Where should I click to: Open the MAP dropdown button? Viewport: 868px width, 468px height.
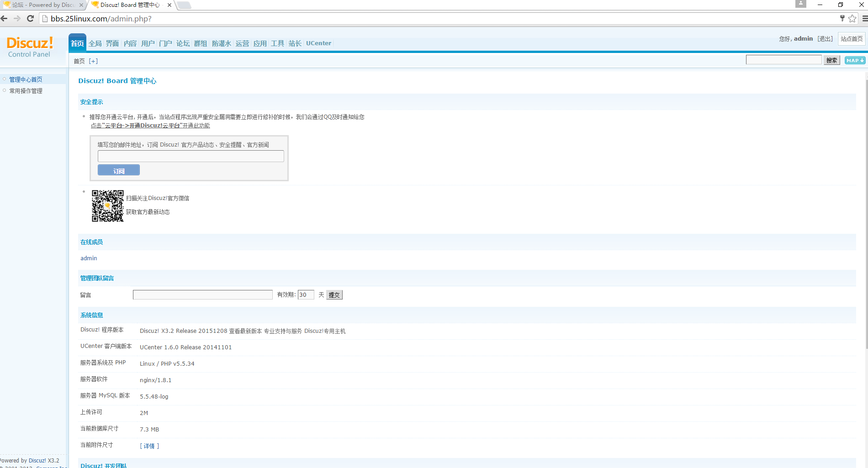pyautogui.click(x=855, y=60)
